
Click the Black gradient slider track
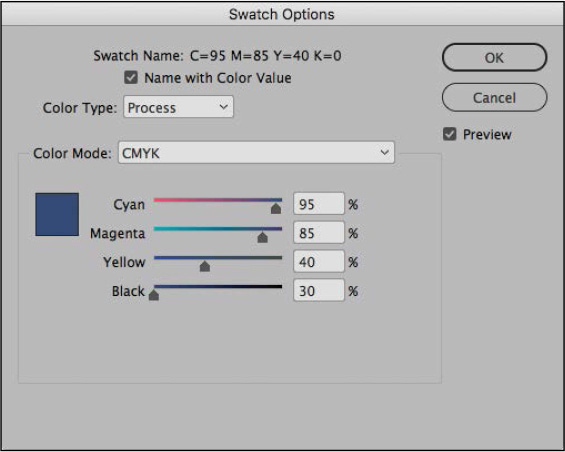pyautogui.click(x=218, y=287)
